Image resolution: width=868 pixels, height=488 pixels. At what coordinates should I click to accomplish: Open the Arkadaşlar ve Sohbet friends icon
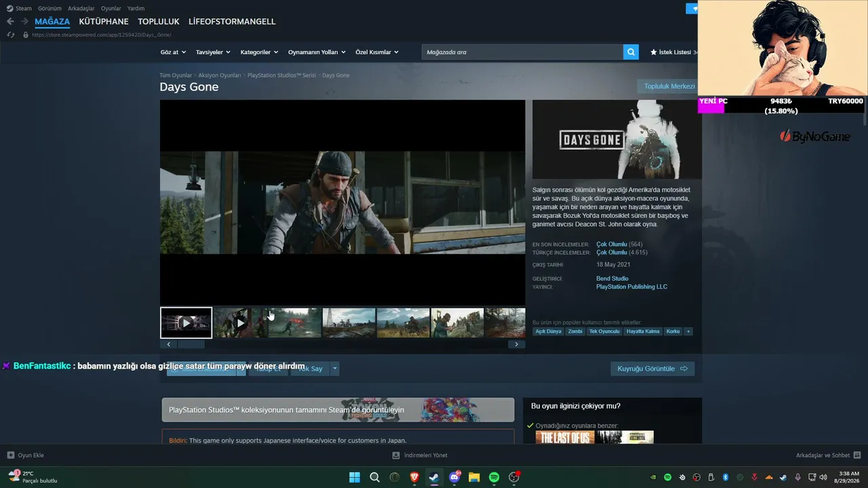pos(857,455)
